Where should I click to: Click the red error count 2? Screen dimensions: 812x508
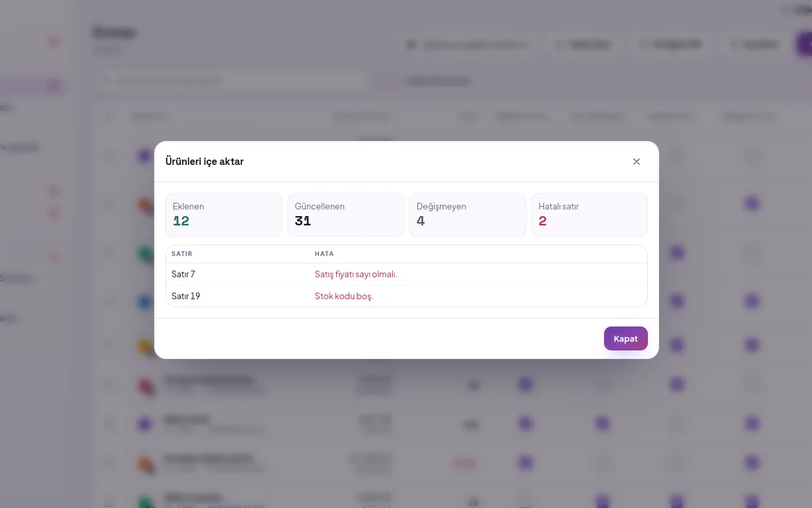click(x=542, y=221)
